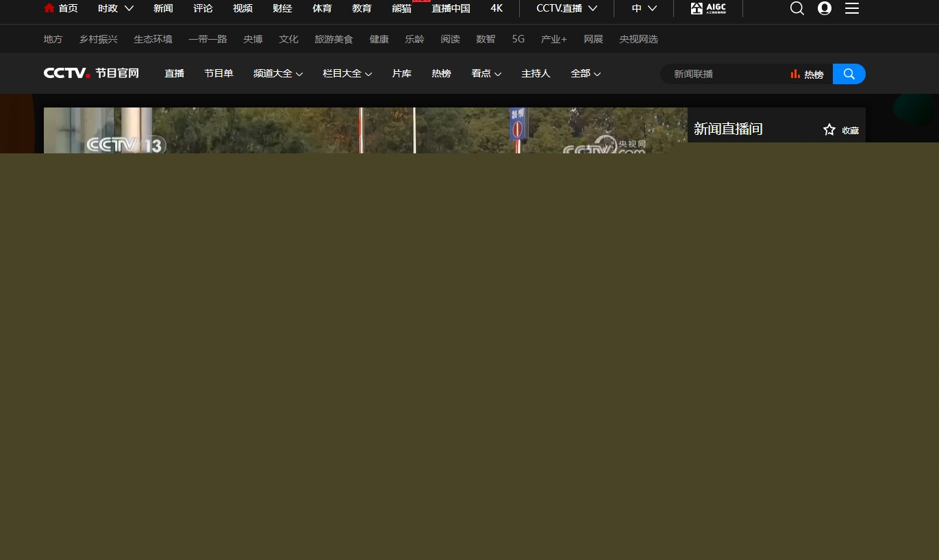This screenshot has width=939, height=560.
Task: Click the red home icon
Action: coord(49,8)
